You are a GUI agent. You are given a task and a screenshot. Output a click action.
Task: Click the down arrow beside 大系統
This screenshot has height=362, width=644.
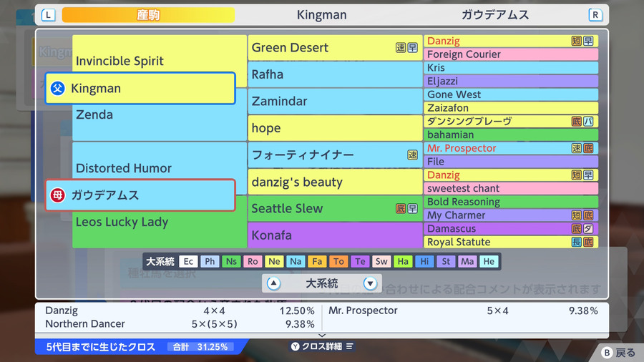(x=370, y=283)
